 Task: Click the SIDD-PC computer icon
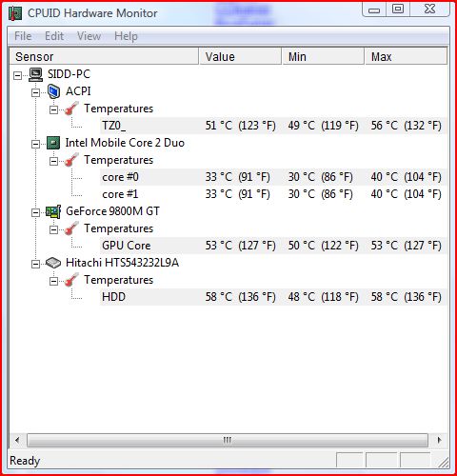(35, 74)
